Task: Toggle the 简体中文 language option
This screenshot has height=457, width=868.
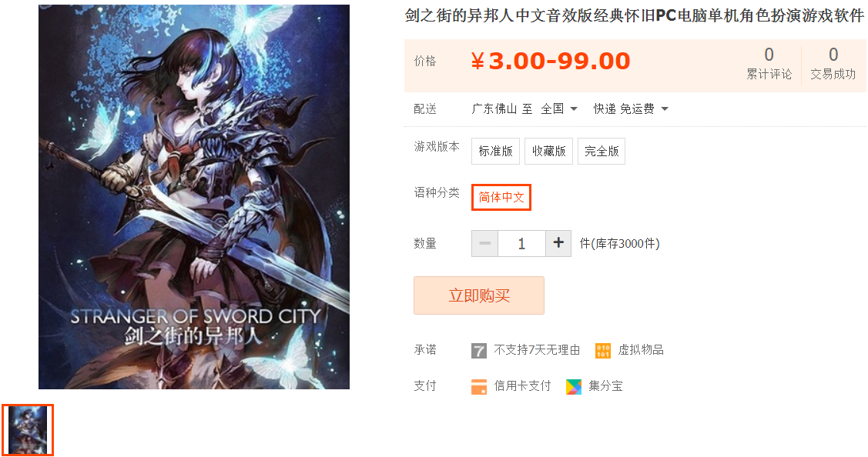Action: tap(501, 197)
